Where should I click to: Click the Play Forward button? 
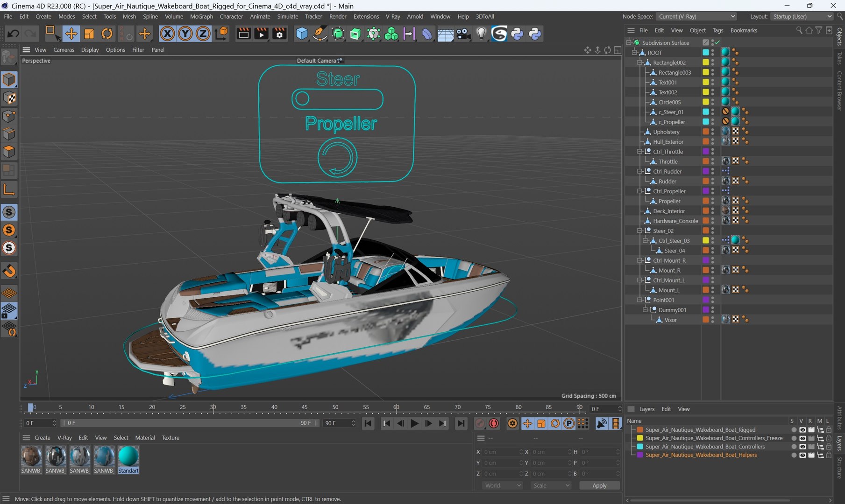pos(414,423)
